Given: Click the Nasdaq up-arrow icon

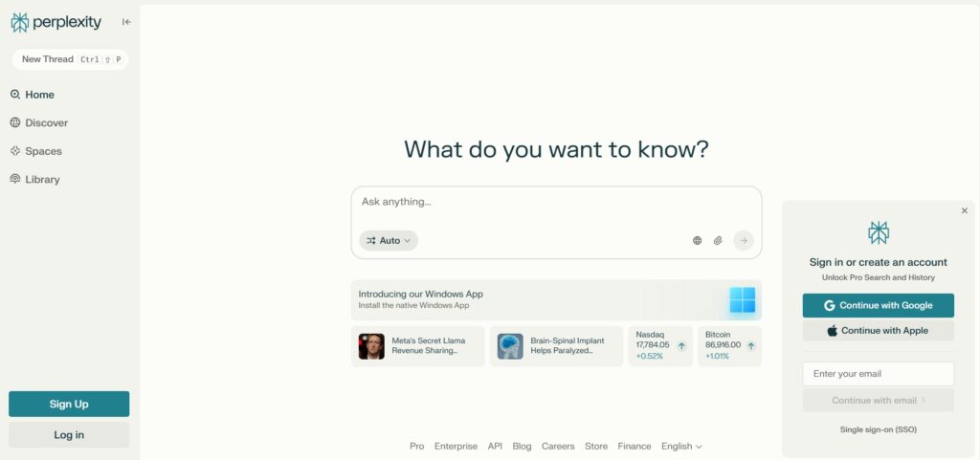Looking at the screenshot, I should 681,345.
